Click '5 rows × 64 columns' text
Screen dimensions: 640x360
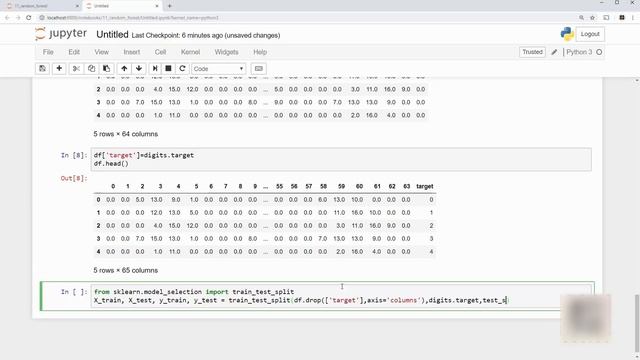tap(126, 134)
